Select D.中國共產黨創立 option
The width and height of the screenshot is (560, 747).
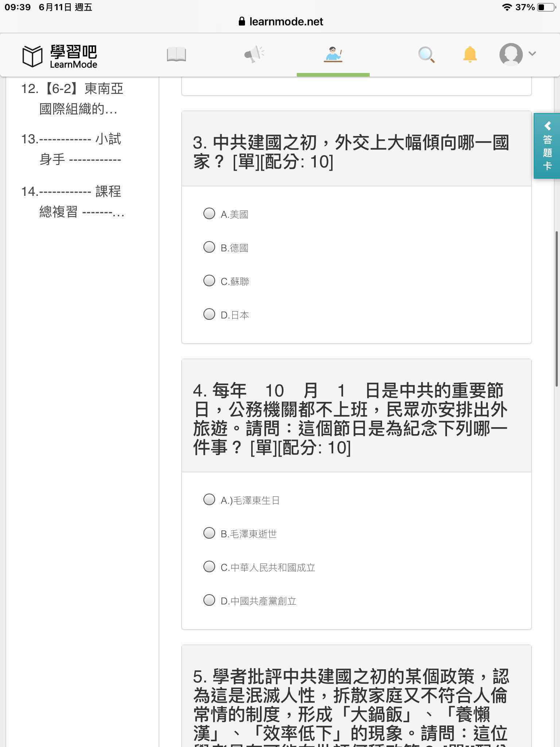tap(209, 600)
